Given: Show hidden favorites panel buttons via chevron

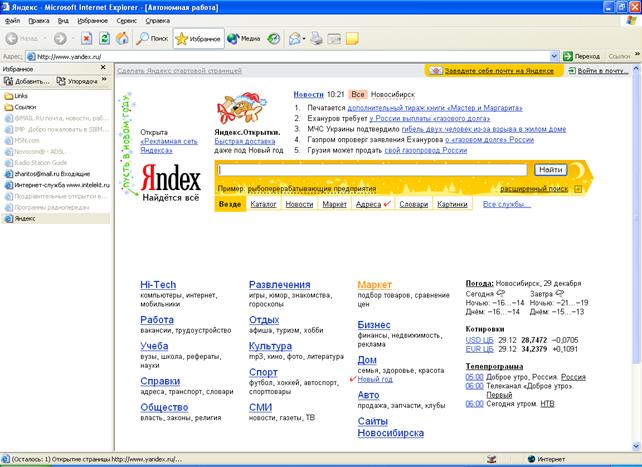Looking at the screenshot, I should pyautogui.click(x=105, y=81).
